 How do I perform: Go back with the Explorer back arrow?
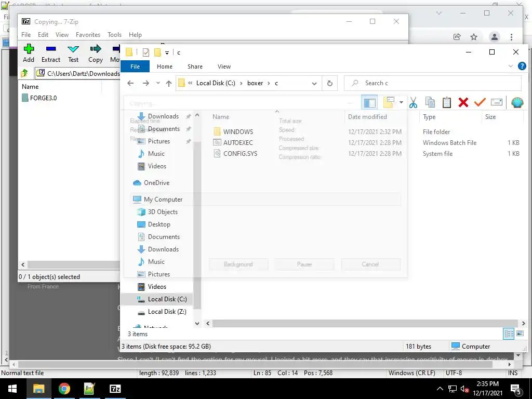(130, 83)
